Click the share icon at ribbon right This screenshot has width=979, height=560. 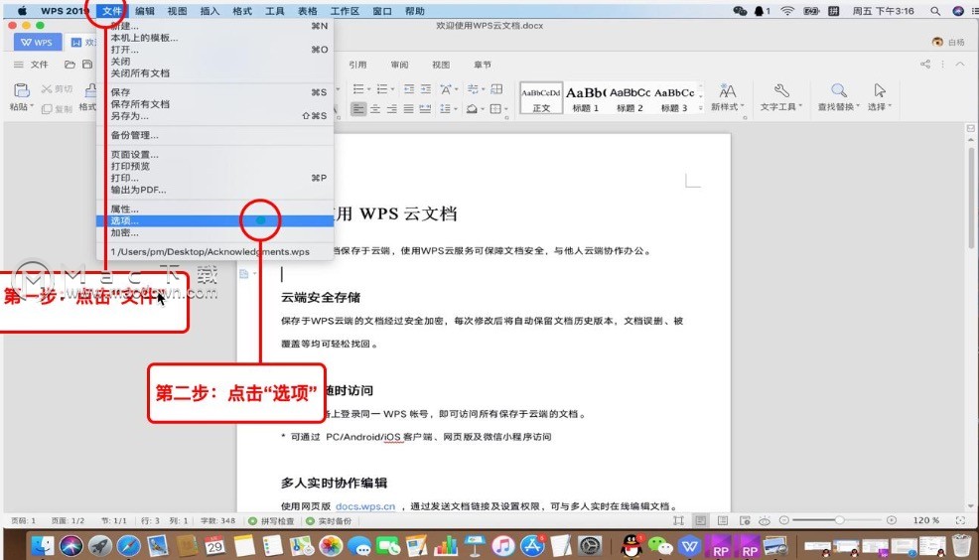(x=925, y=65)
